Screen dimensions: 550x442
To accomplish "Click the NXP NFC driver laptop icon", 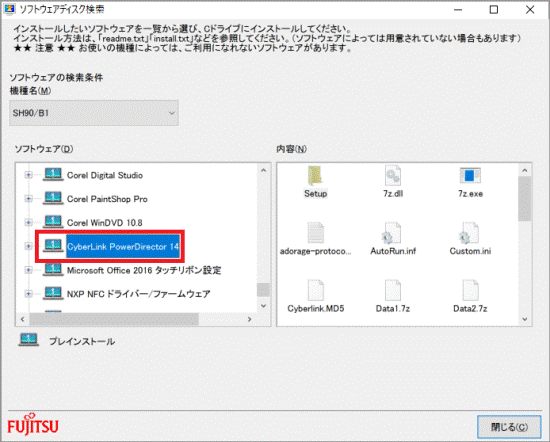I will [53, 294].
